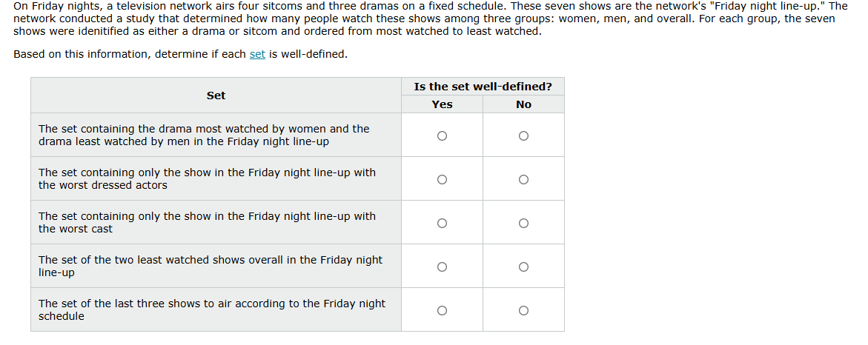The height and width of the screenshot is (345, 868).
Task: Pick Yes for two least watched shows set
Action: [x=442, y=267]
